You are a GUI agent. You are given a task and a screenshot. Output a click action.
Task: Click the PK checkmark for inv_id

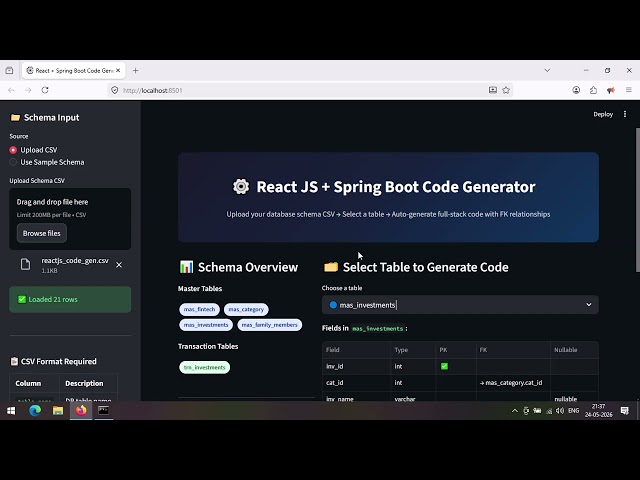[444, 366]
